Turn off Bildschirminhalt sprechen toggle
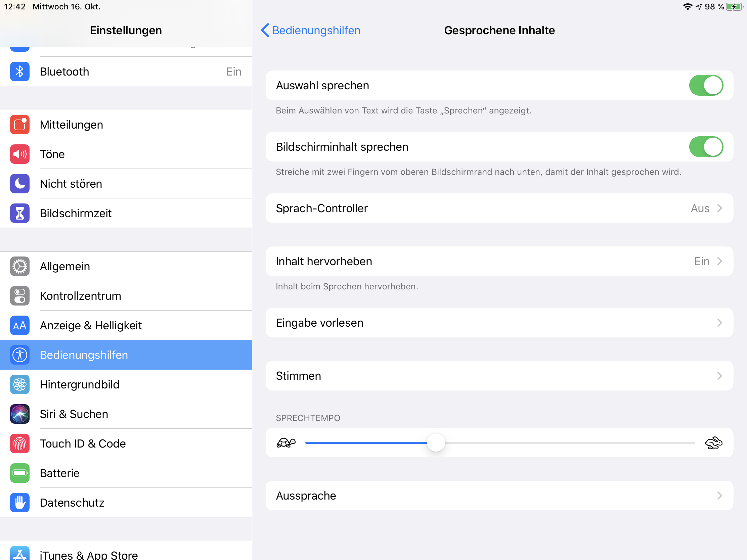 coord(705,147)
